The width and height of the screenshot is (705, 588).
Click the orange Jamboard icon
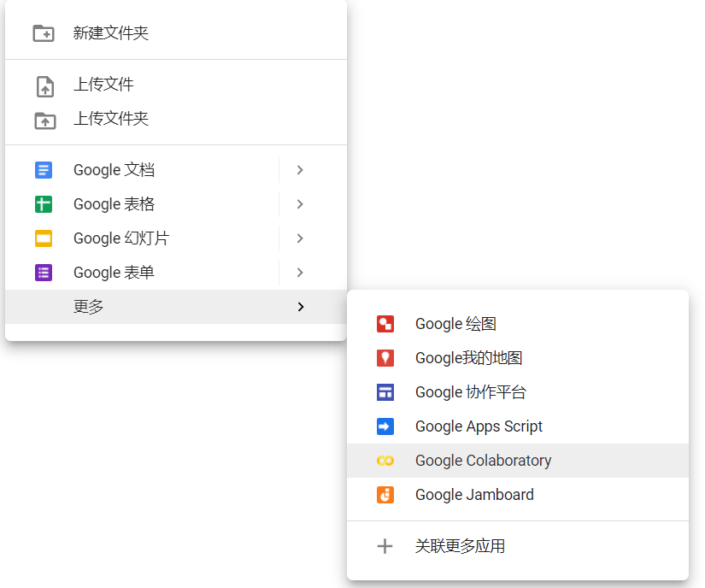(x=385, y=495)
